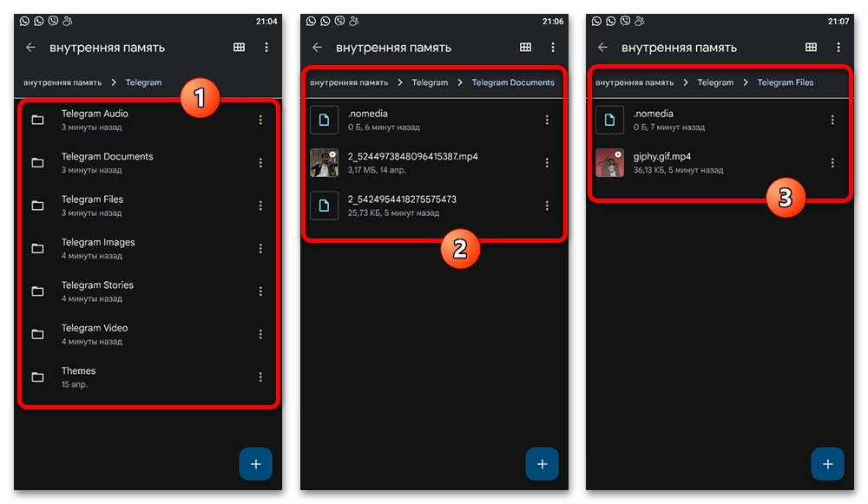
Task: Tap the plus button in 21:04 screen
Action: click(256, 464)
